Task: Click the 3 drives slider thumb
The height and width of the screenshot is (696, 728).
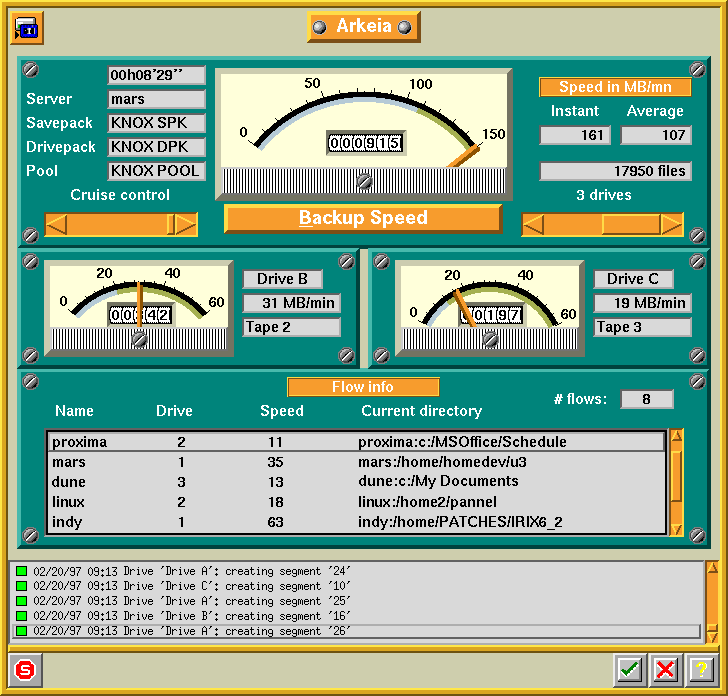Action: [631, 225]
